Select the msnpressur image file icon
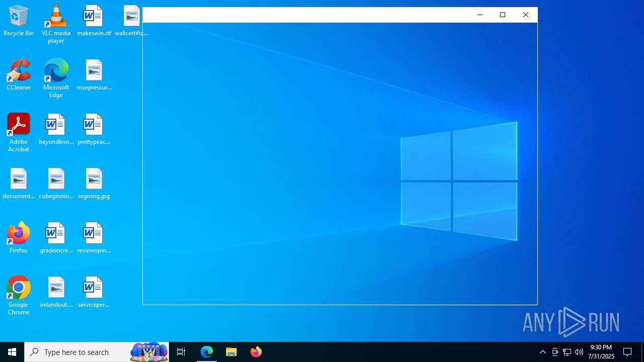 [x=94, y=75]
